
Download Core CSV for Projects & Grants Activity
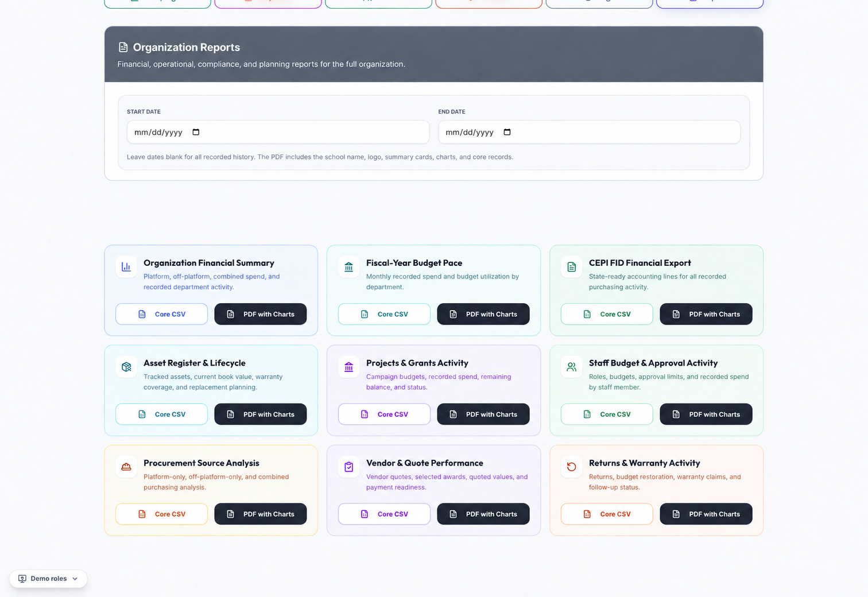(x=384, y=414)
